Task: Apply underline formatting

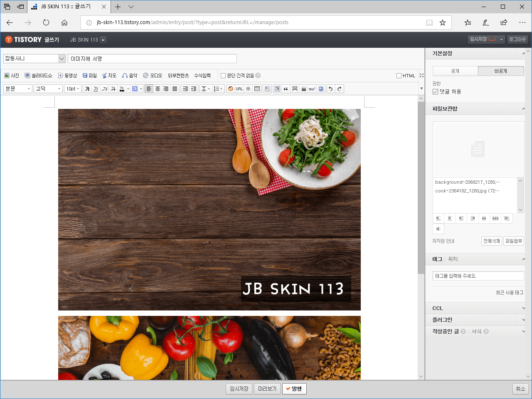Action: tap(96, 89)
